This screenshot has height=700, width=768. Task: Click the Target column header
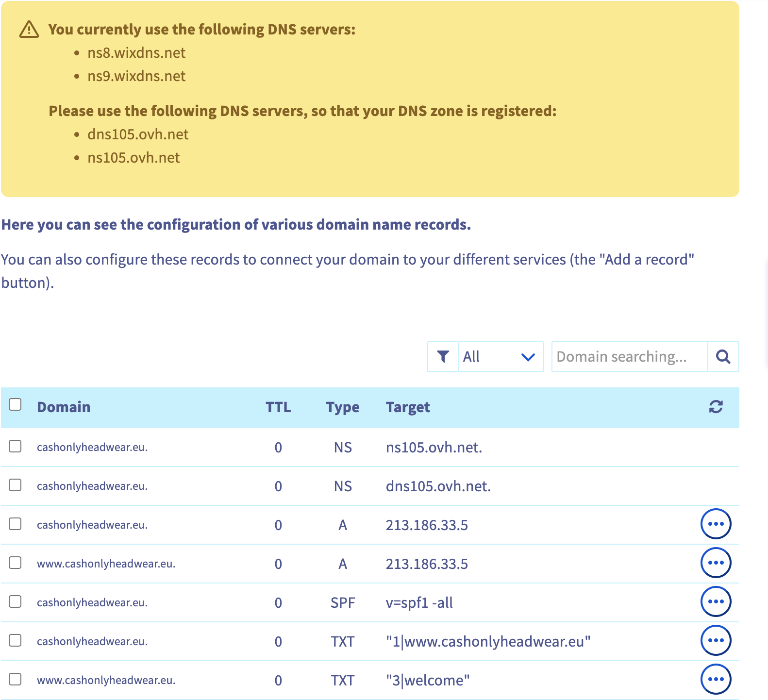coord(408,407)
